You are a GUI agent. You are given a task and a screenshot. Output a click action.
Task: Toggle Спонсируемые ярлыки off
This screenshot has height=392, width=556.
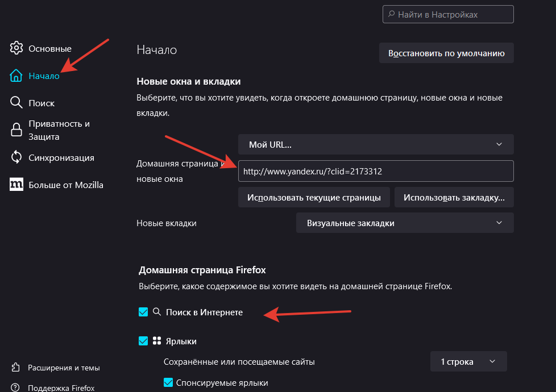(x=168, y=382)
